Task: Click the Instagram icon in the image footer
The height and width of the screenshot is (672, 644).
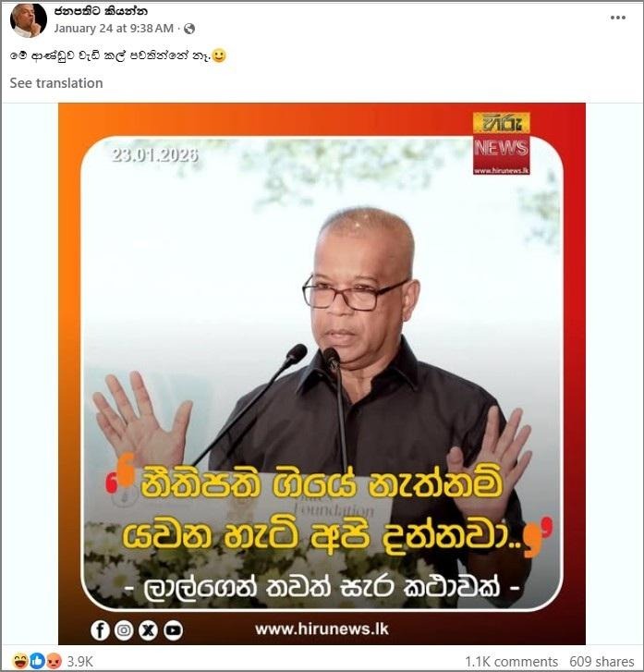Action: (124, 630)
